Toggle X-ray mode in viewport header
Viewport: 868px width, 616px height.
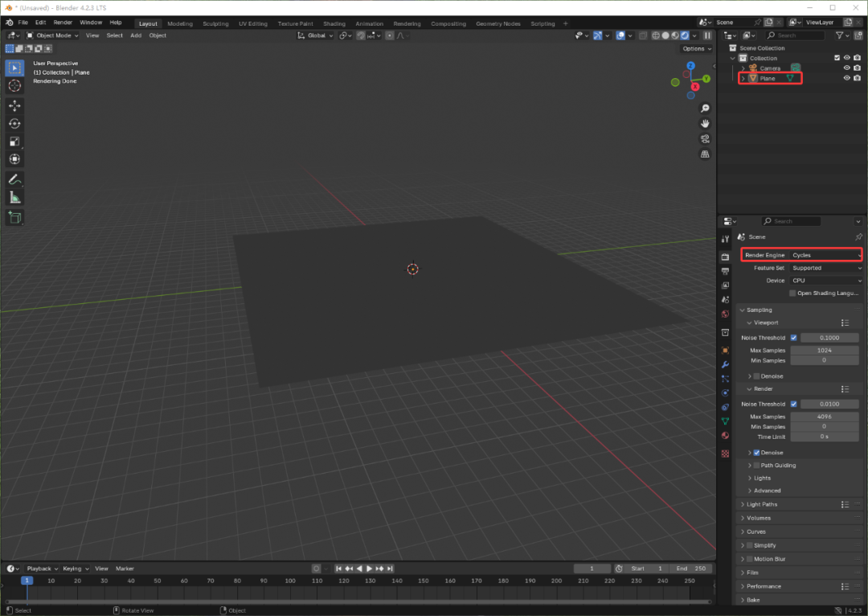pos(643,35)
